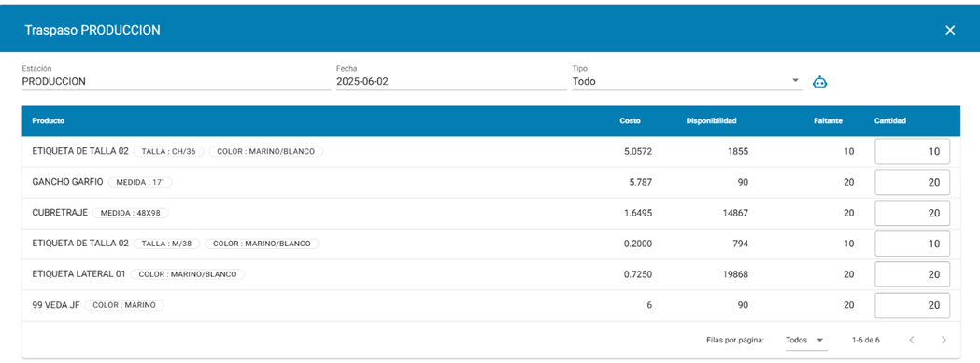This screenshot has height=363, width=980.
Task: Click the Disponibilidad column header
Action: [711, 120]
